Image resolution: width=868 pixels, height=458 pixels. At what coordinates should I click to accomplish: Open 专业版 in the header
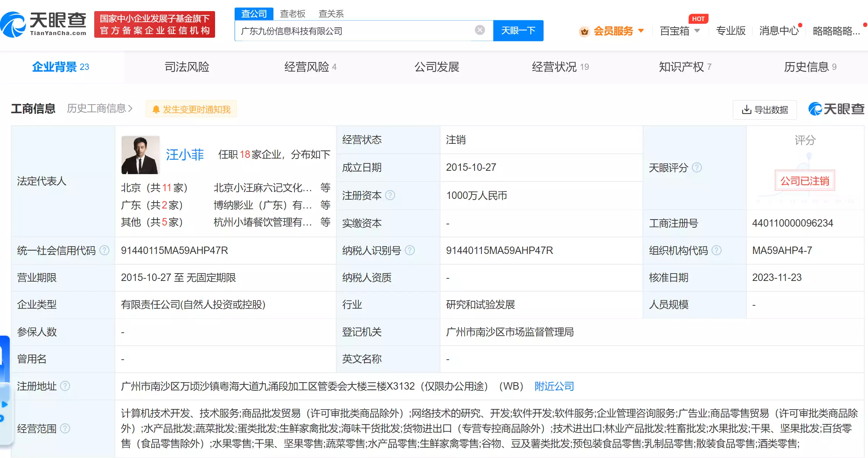731,31
